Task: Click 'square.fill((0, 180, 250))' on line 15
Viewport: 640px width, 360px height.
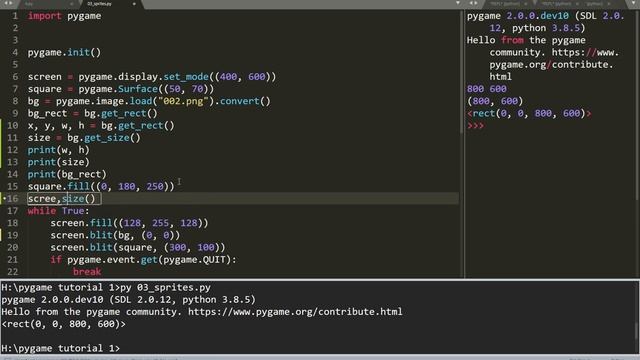Action: point(101,187)
